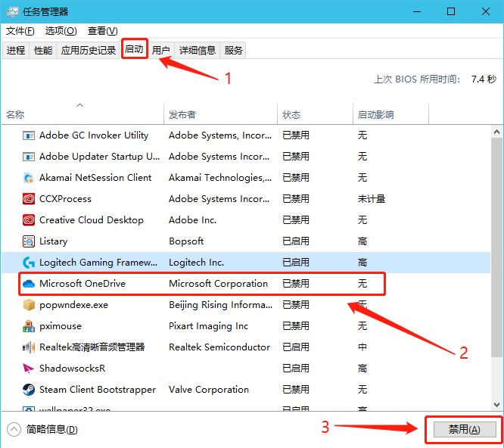
Task: Click the 未计量 impact value for CCXProcess
Action: (x=372, y=199)
